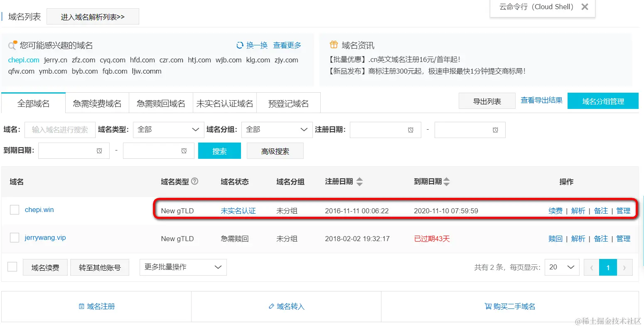Open 域名转入 at the bottom
This screenshot has width=644, height=328.
[x=291, y=306]
